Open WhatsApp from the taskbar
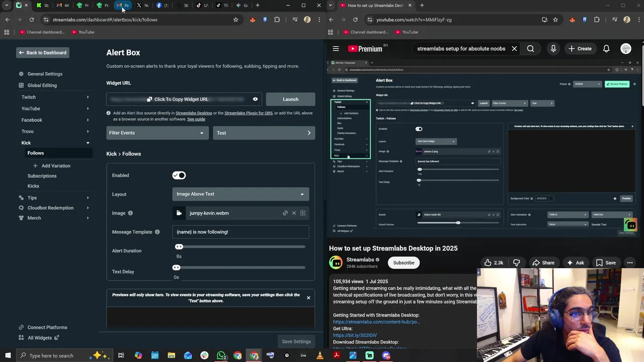 pos(221,355)
